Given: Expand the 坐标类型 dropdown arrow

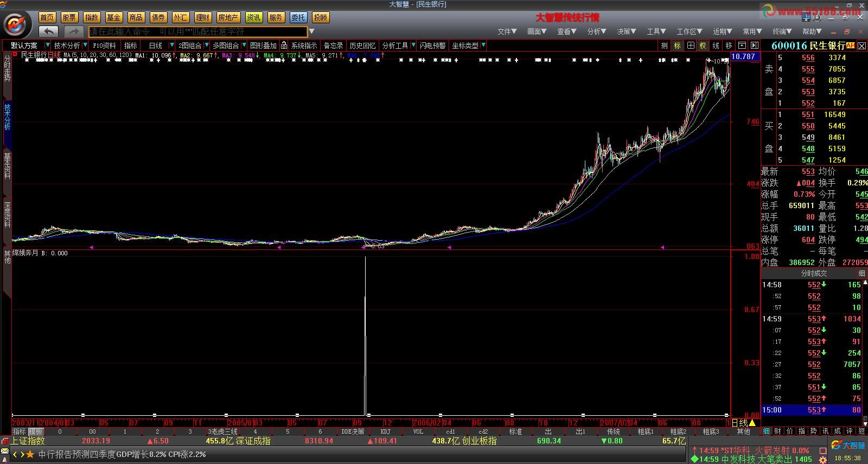Looking at the screenshot, I should click(x=483, y=46).
